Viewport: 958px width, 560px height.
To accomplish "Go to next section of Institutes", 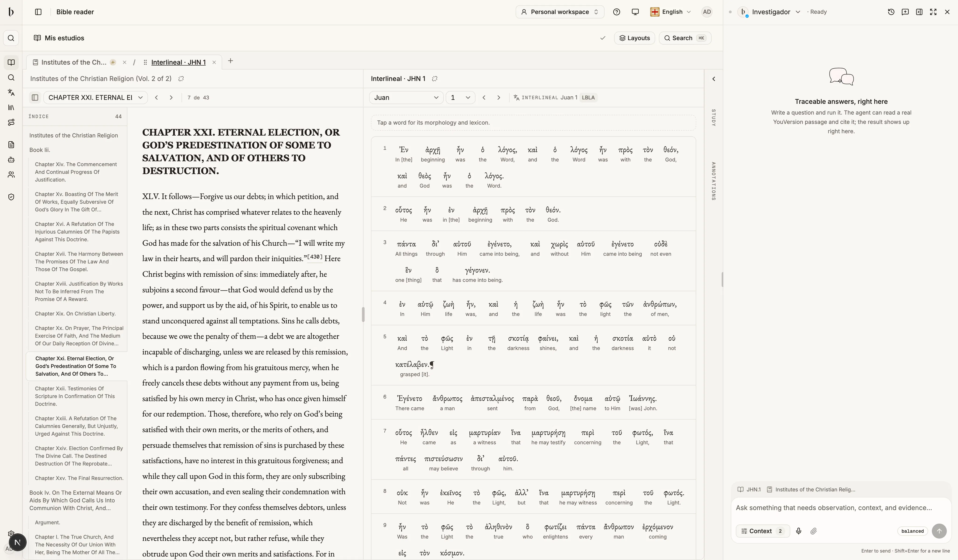I will coord(171,98).
